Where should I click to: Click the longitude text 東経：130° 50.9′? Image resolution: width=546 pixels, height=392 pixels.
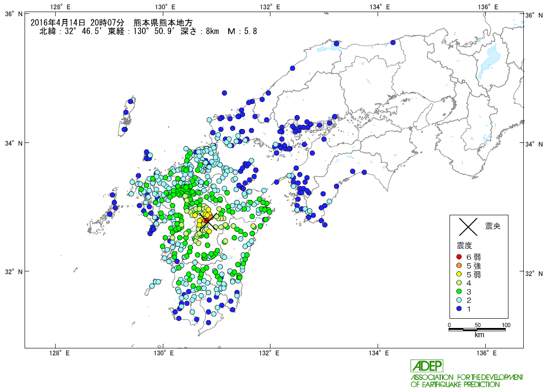click(x=142, y=32)
